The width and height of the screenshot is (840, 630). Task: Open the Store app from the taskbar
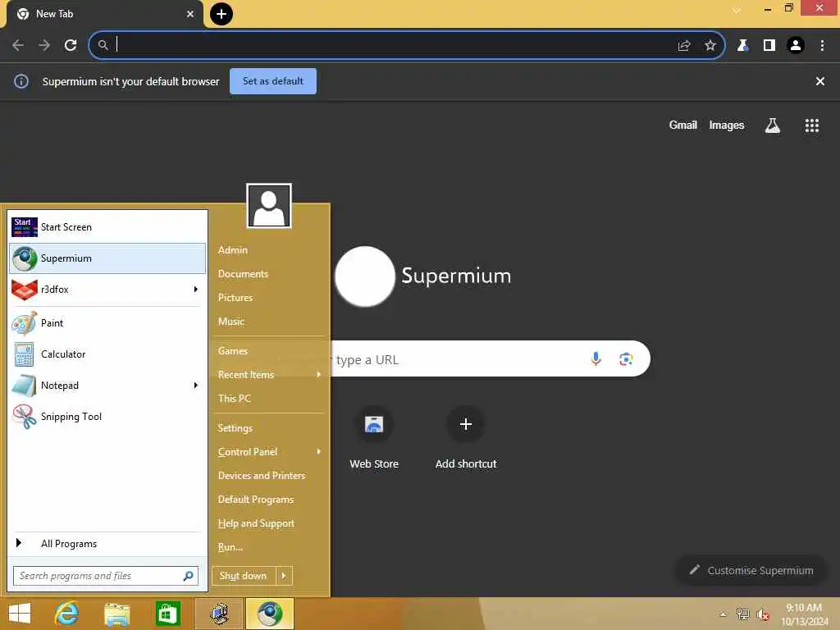[167, 614]
